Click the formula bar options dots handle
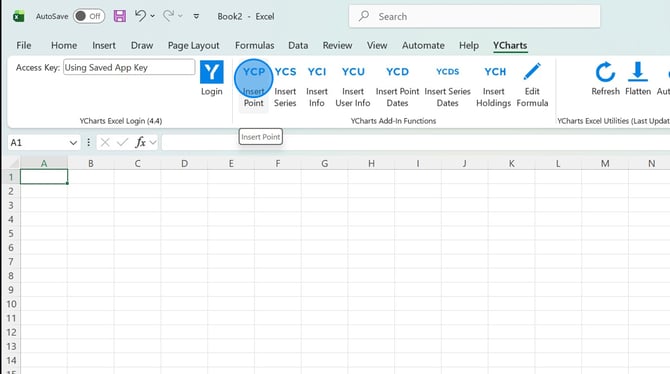Screen dimensions: 670x374 click(88, 142)
